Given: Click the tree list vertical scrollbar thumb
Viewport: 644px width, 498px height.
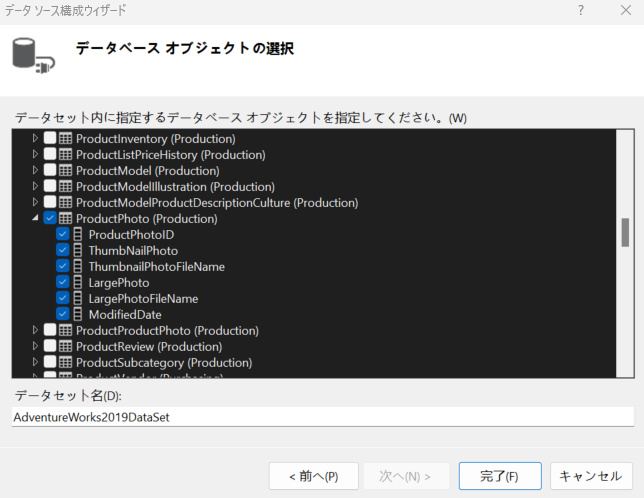Looking at the screenshot, I should tap(625, 232).
